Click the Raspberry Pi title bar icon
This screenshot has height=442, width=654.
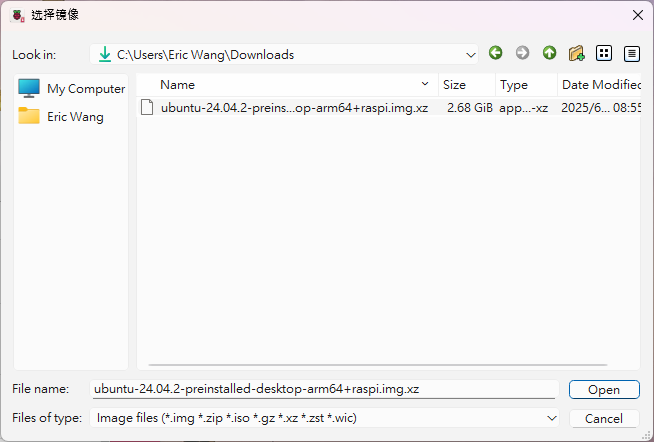click(x=17, y=15)
